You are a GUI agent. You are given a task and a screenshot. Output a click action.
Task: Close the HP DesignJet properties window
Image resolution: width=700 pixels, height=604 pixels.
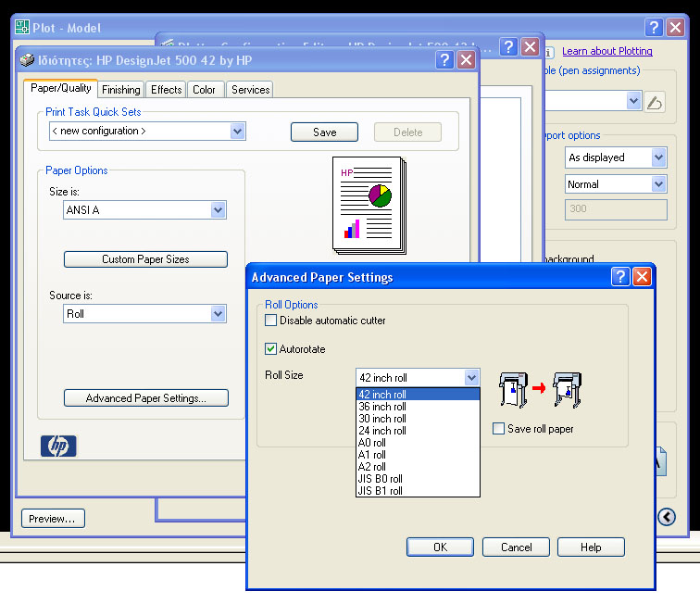point(466,60)
